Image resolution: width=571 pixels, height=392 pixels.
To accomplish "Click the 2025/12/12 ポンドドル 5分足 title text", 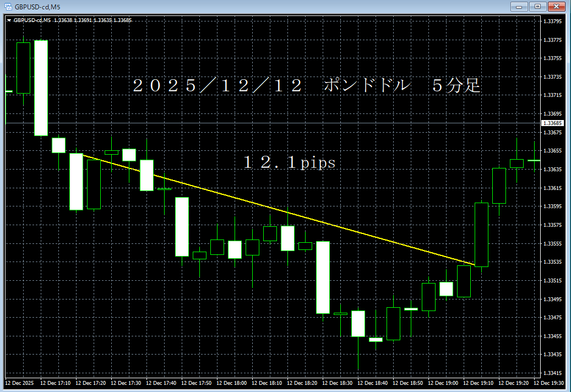I will tap(307, 86).
